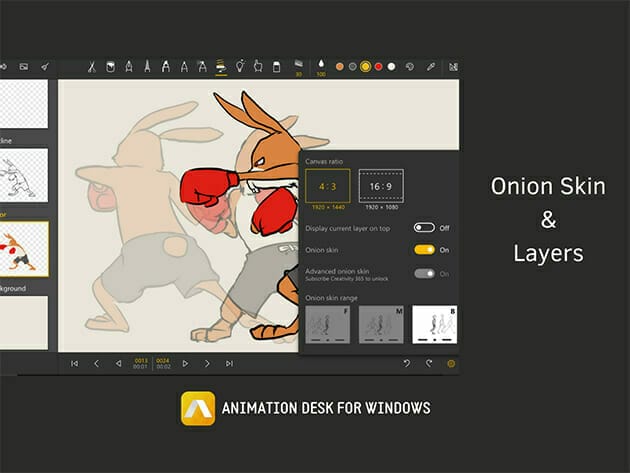Click the redo arrow icon
This screenshot has width=630, height=473.
(429, 363)
